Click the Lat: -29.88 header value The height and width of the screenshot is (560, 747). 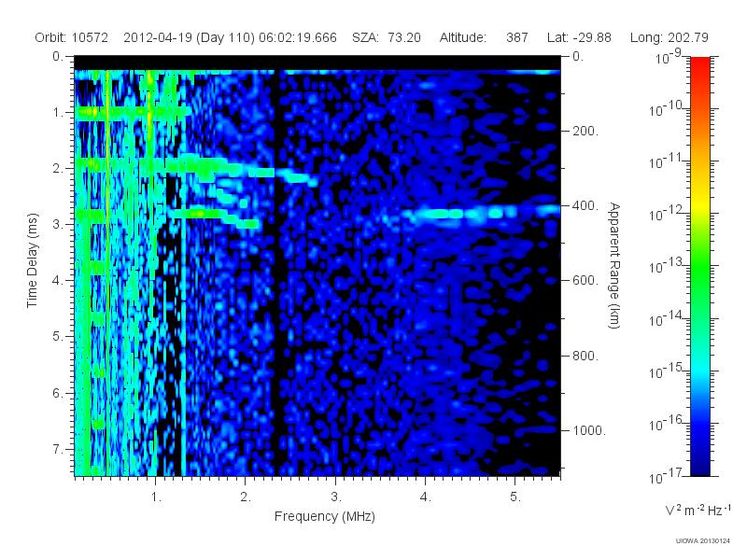click(x=579, y=37)
